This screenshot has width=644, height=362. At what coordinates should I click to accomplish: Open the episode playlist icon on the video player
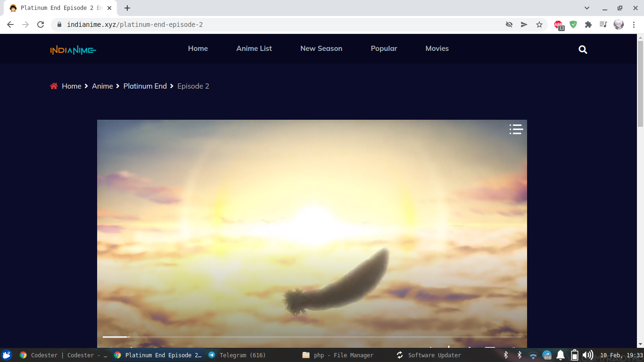click(516, 129)
